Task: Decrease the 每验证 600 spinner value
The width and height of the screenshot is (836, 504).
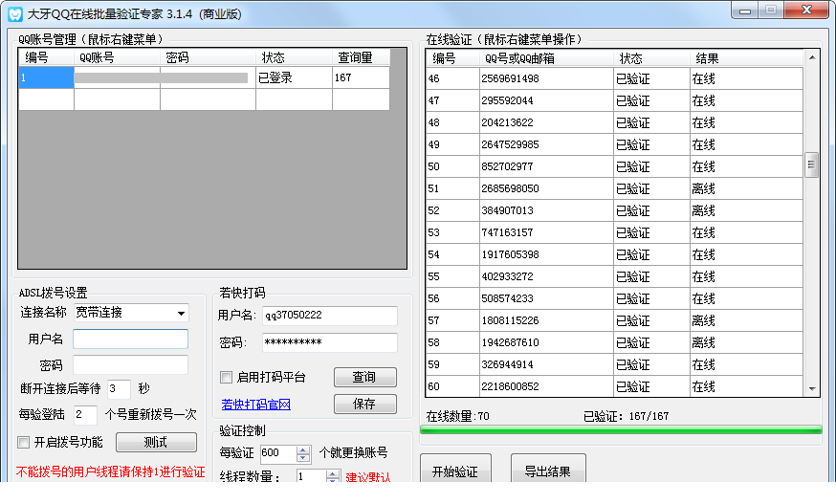Action: 303,458
